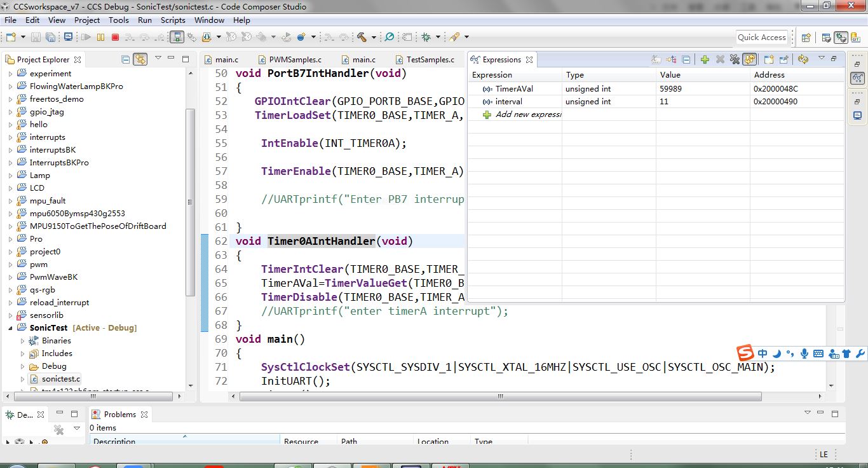Collapse the SonicTest project tree node
The height and width of the screenshot is (468, 868).
11,328
